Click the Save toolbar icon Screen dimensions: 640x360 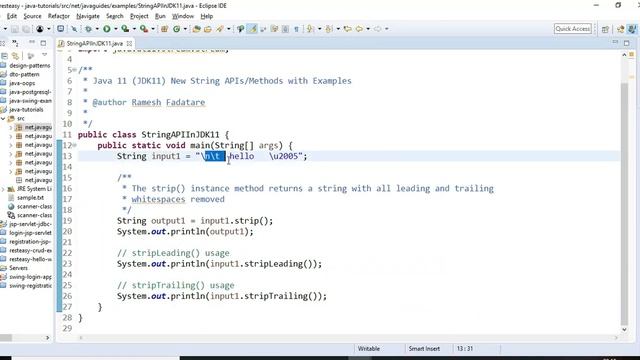15,29
